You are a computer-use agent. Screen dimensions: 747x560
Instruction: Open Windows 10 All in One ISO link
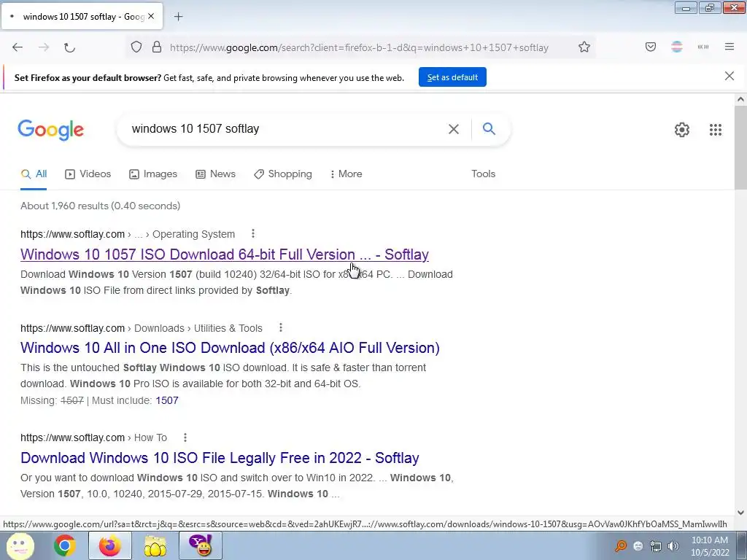click(x=230, y=348)
